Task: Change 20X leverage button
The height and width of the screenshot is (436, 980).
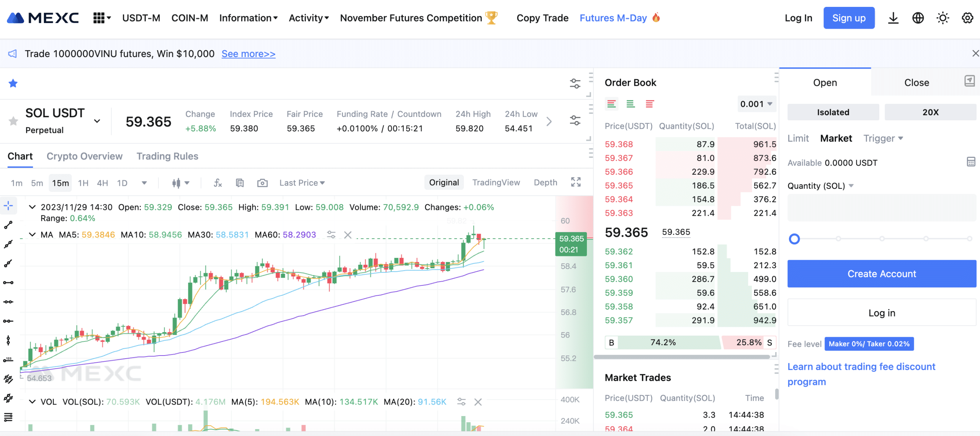Action: (x=930, y=112)
